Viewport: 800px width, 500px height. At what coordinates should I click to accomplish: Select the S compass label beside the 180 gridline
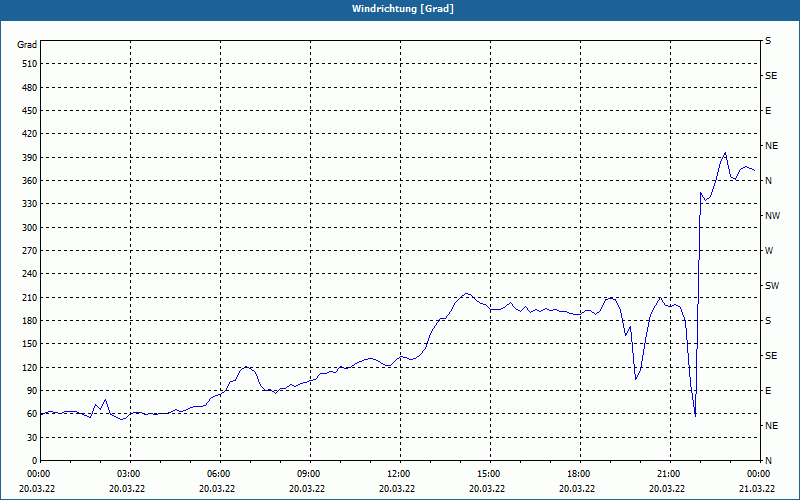pyautogui.click(x=768, y=320)
